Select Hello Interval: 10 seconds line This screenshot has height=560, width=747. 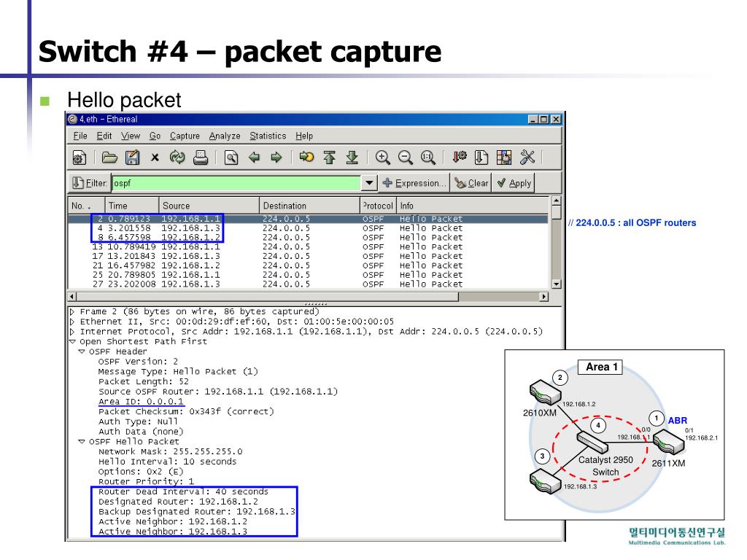pyautogui.click(x=167, y=462)
